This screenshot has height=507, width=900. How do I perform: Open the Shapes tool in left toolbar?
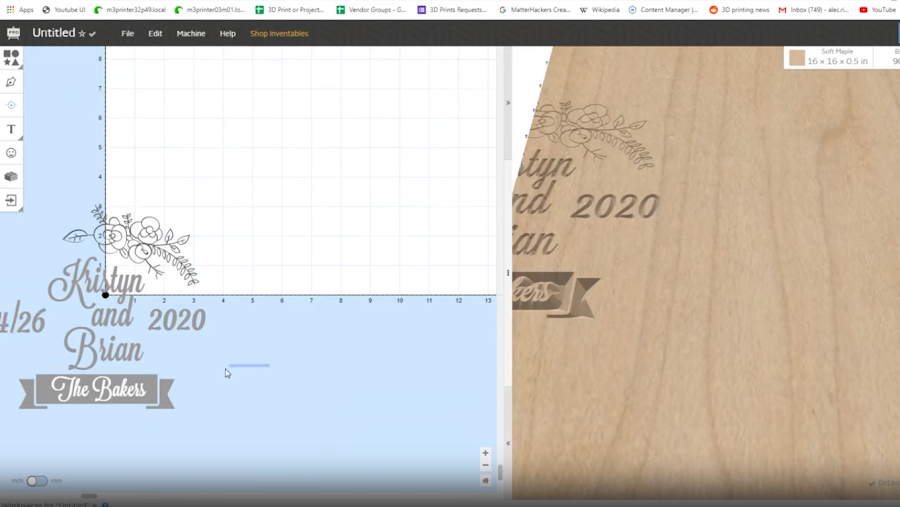[11, 57]
